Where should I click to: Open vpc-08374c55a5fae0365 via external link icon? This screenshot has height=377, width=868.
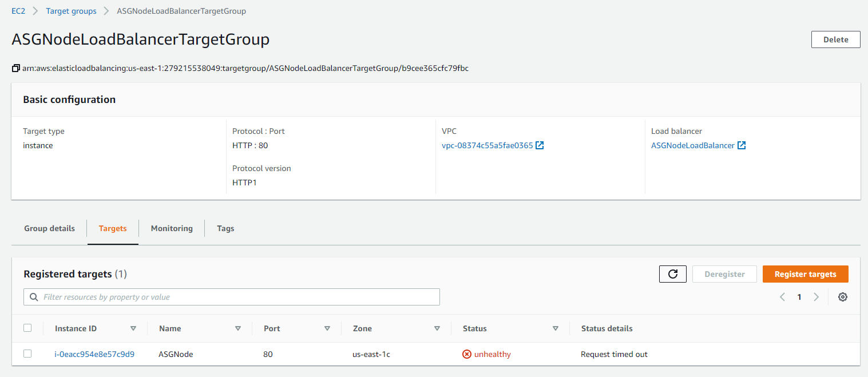click(540, 145)
